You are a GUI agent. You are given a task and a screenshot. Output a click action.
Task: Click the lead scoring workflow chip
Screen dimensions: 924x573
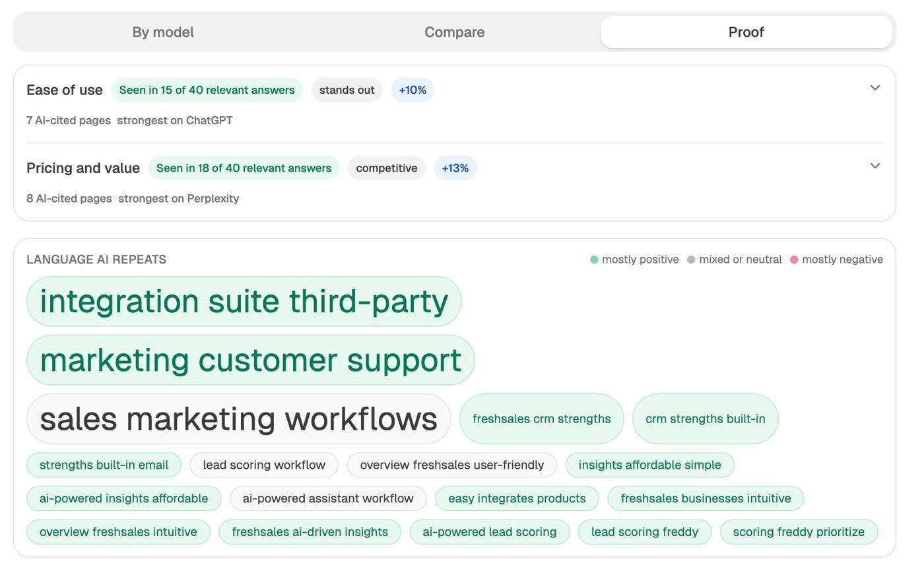tap(264, 465)
